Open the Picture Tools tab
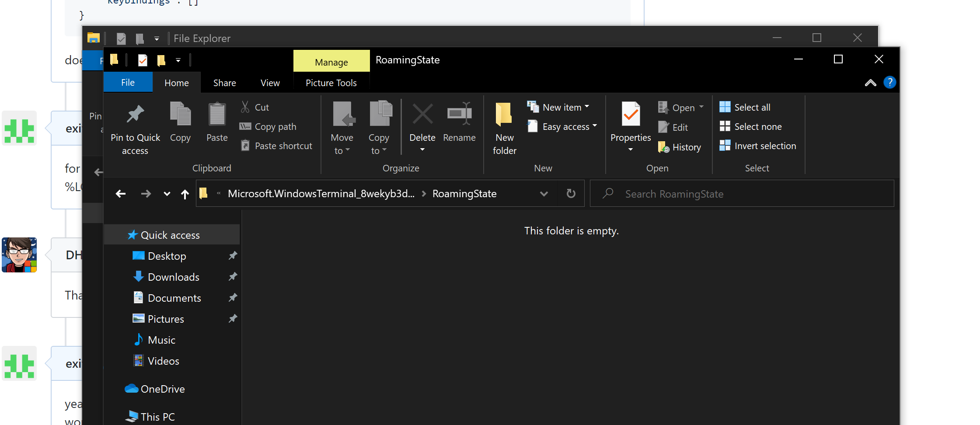 [x=331, y=83]
